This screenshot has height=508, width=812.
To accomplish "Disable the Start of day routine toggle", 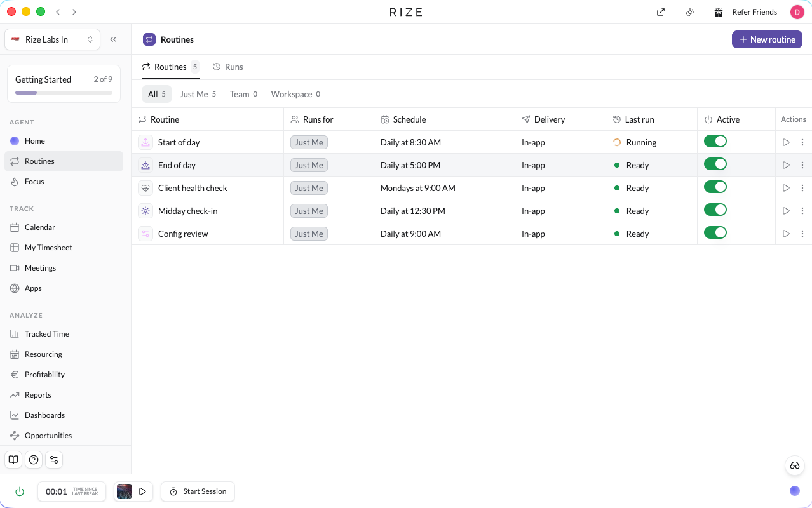I will click(x=715, y=142).
